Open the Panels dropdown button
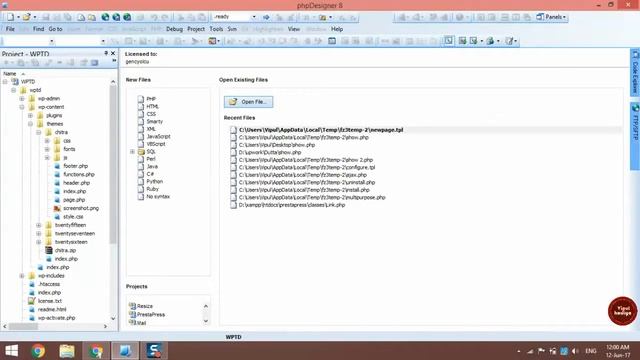The image size is (640, 360). [x=551, y=17]
